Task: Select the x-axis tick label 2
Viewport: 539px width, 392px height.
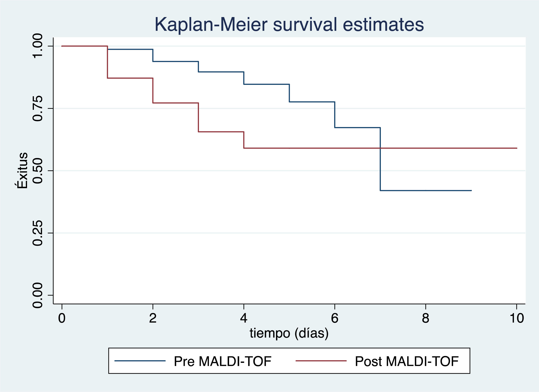Action: pyautogui.click(x=152, y=318)
